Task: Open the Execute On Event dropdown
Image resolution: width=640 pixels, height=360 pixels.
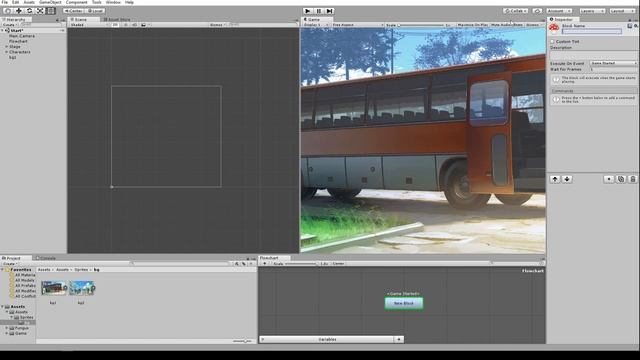Action: coord(613,64)
